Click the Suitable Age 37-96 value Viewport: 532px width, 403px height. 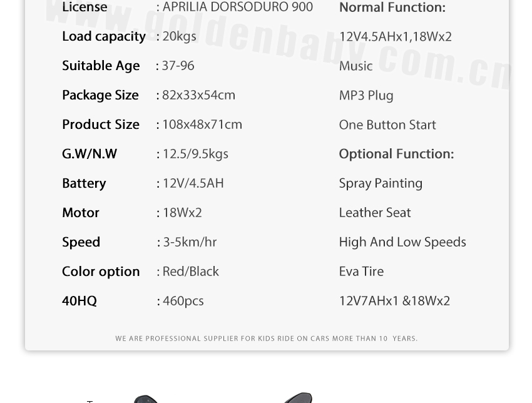(x=178, y=66)
